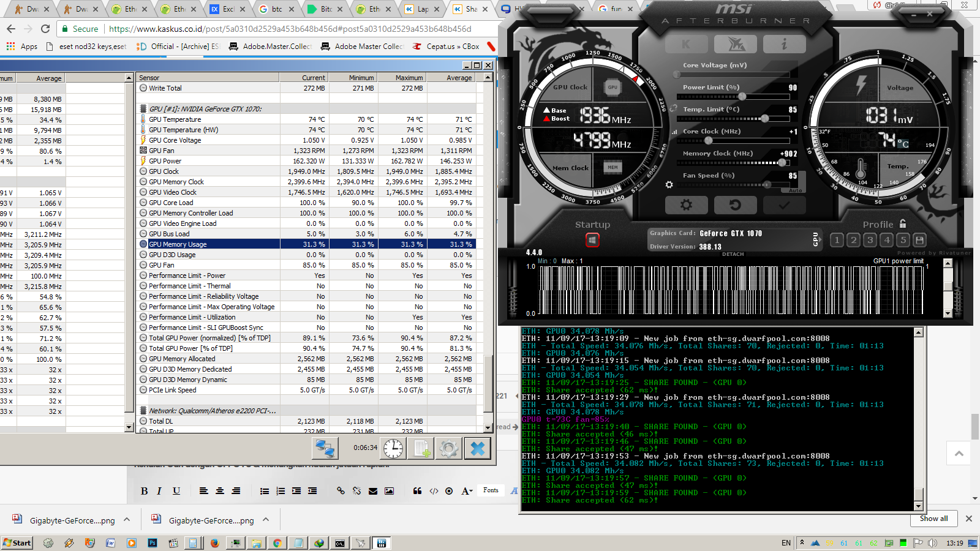Close the Chrome downloads bar

click(x=969, y=519)
